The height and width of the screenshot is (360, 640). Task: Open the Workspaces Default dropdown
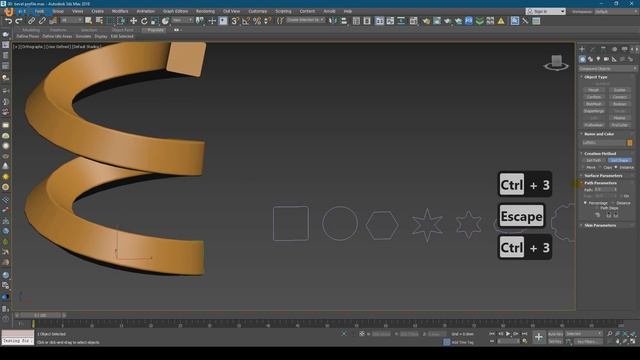click(616, 11)
